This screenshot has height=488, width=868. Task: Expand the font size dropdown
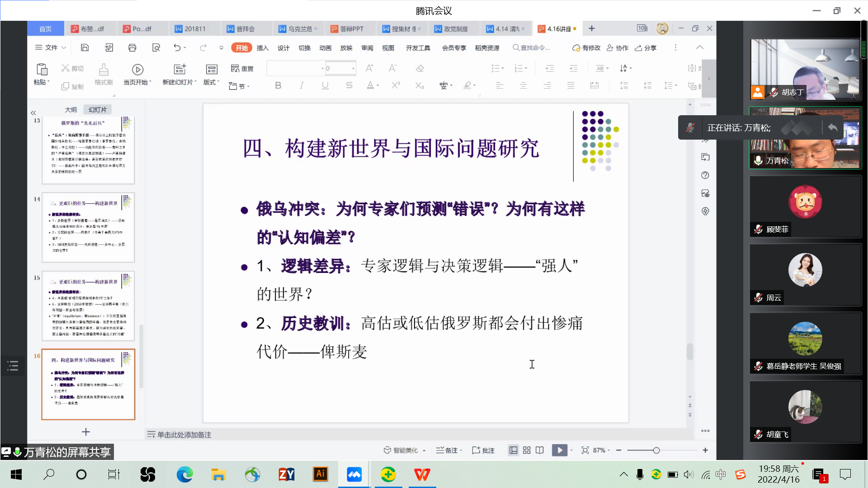353,69
